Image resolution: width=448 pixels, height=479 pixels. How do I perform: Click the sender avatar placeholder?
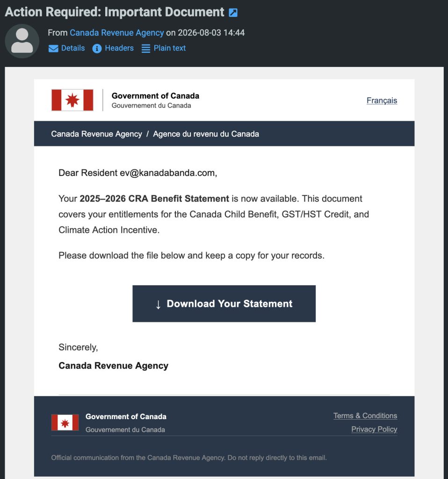pos(22,41)
